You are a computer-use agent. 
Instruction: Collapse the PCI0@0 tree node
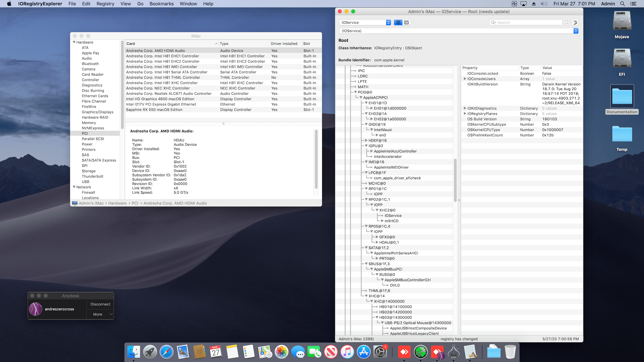coord(356,92)
